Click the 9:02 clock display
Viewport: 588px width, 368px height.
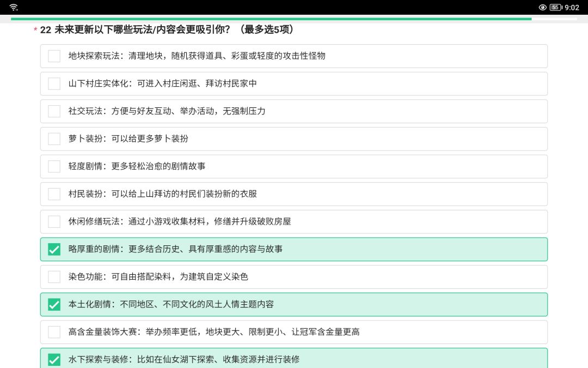click(572, 8)
